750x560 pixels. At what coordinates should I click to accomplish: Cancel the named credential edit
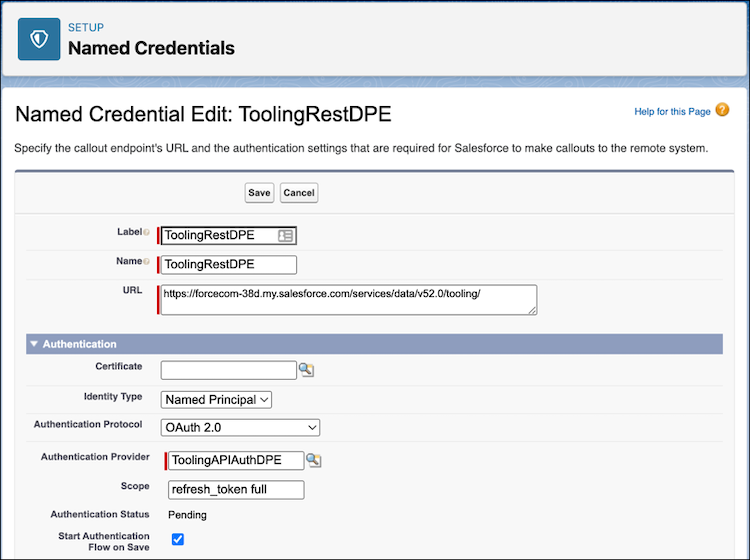tap(299, 193)
